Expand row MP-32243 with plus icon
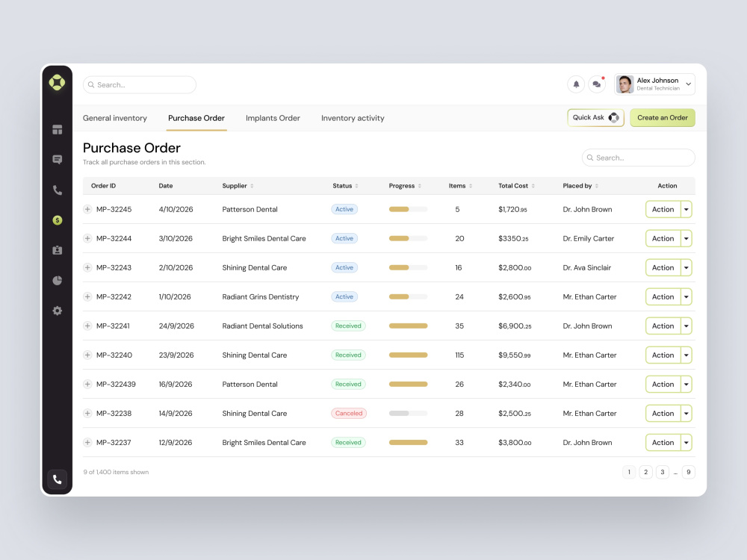747x560 pixels. [x=87, y=267]
